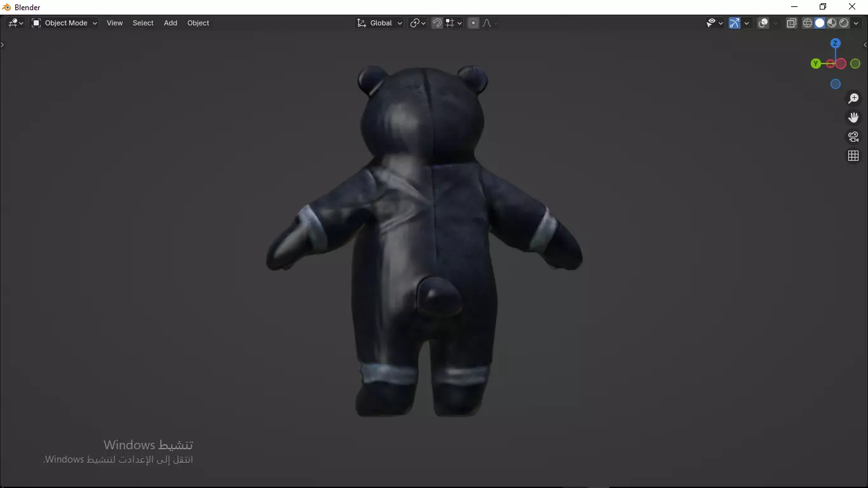Click the negative Y axis green circle
The image size is (868, 488).
click(x=855, y=64)
